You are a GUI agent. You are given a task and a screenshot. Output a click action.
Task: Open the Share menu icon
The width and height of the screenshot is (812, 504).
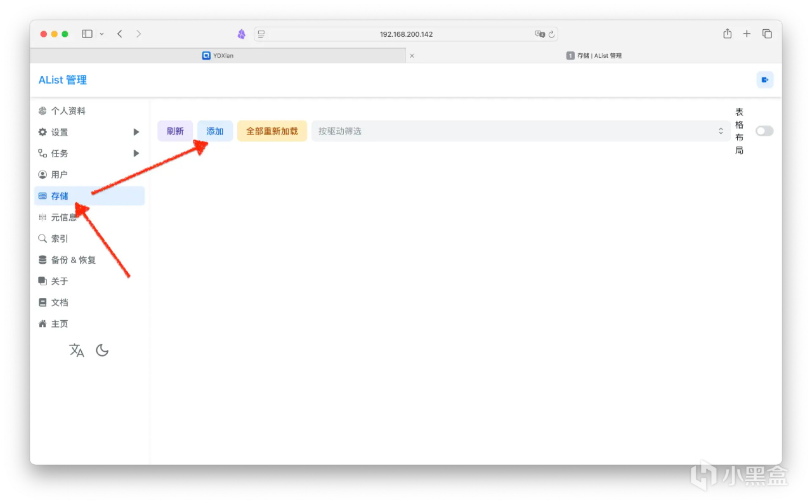click(x=728, y=34)
